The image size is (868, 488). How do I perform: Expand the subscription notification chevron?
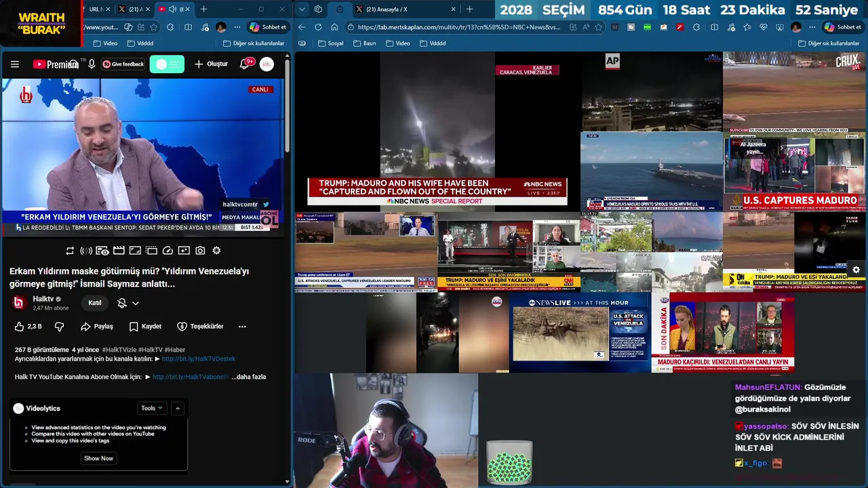coord(136,303)
